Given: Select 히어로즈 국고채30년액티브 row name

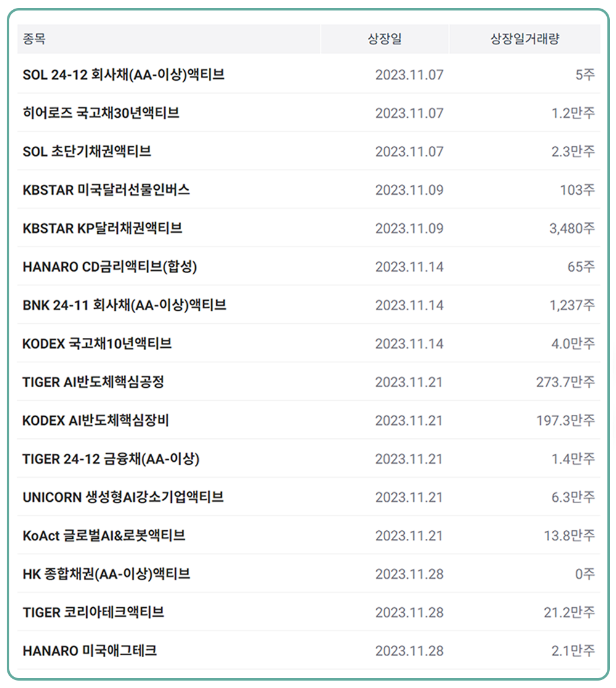Looking at the screenshot, I should [101, 113].
